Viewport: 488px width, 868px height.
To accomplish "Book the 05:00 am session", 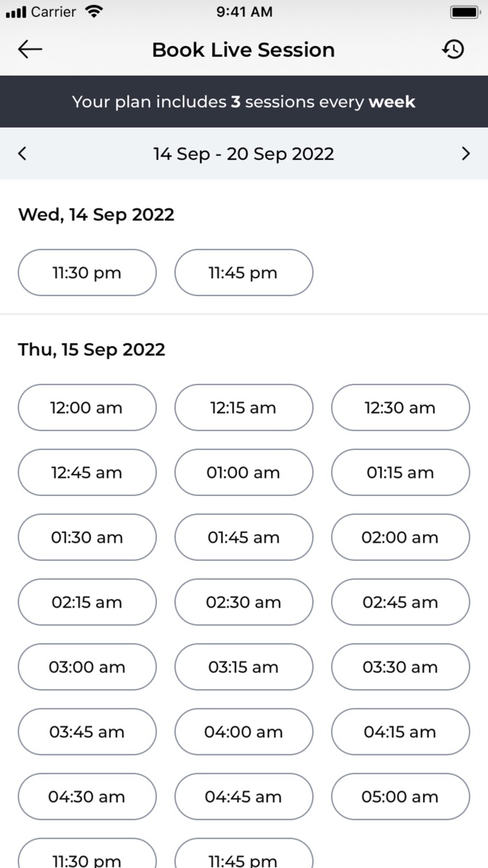I will click(x=400, y=797).
